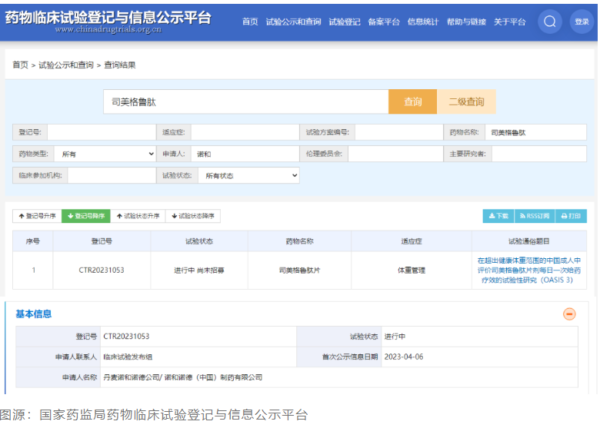Click 药物名称 column header

pyautogui.click(x=300, y=241)
